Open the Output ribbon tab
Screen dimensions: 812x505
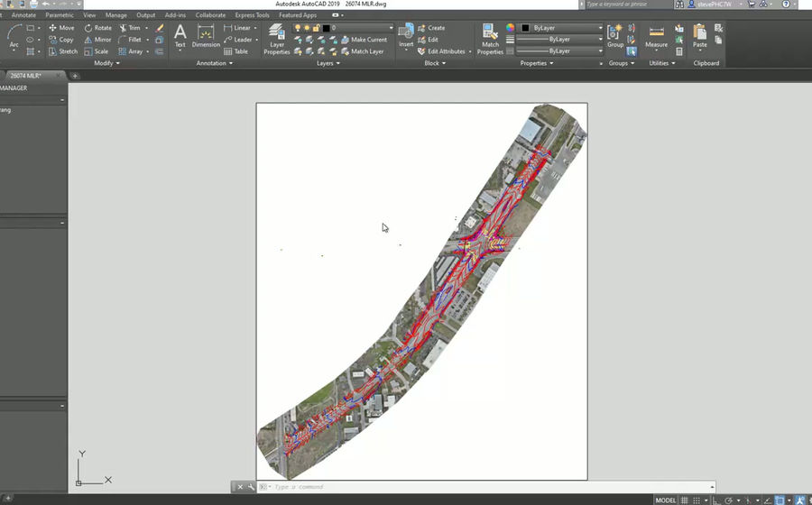[x=146, y=15]
